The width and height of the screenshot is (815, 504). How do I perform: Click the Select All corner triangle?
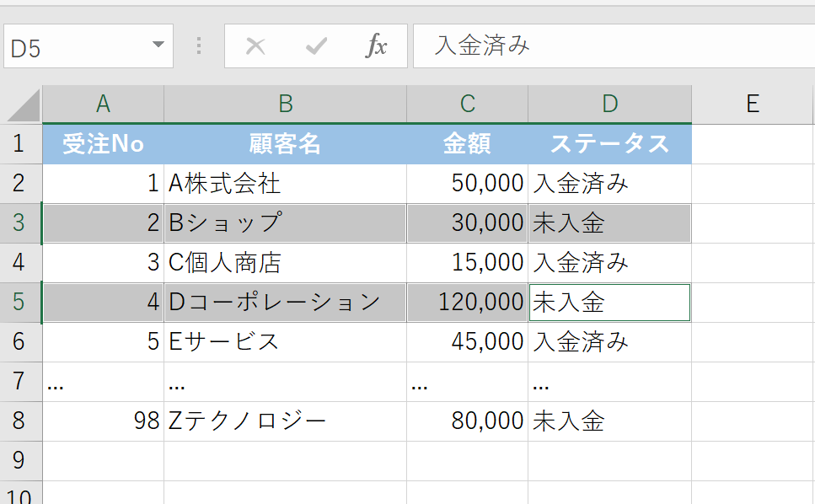pyautogui.click(x=23, y=105)
